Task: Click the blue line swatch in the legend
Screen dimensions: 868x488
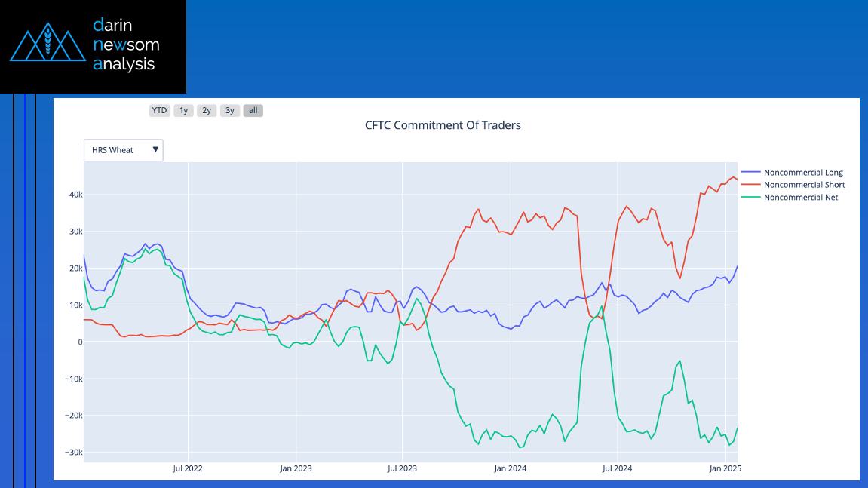Action: 750,173
